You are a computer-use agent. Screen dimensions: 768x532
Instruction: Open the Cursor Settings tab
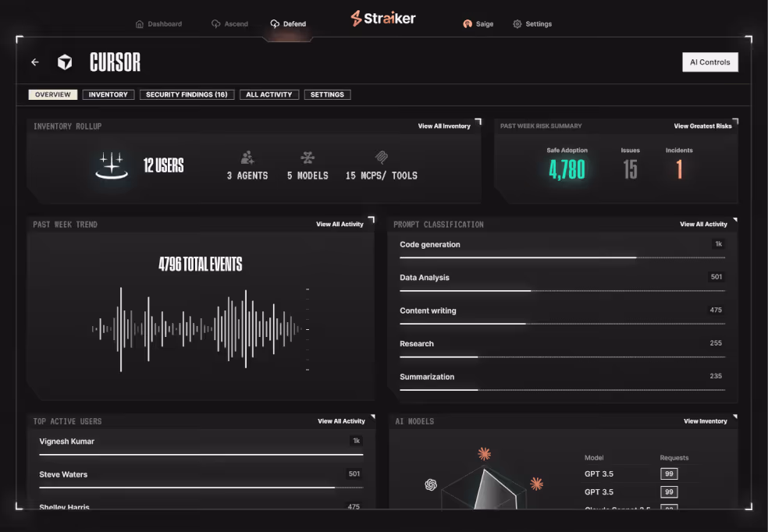click(327, 94)
